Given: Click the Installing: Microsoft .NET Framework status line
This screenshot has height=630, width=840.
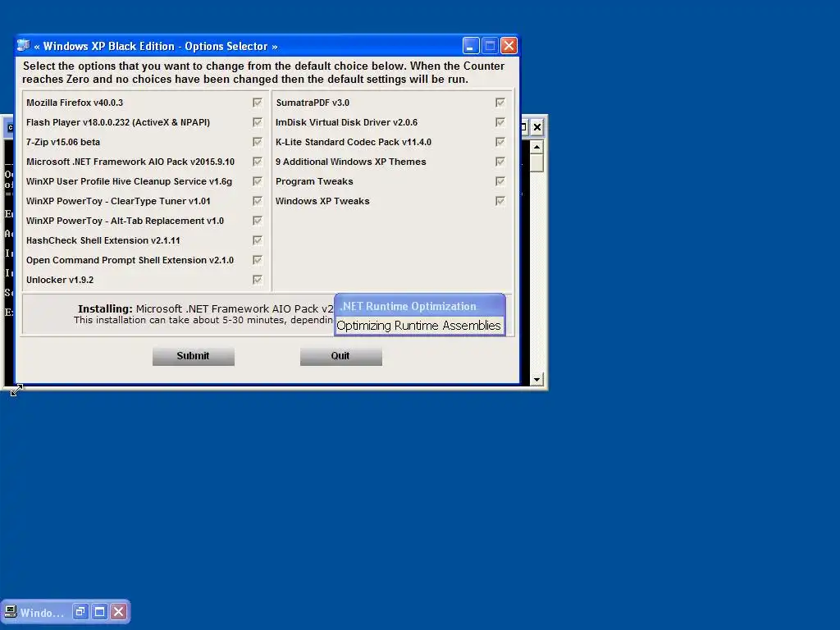Looking at the screenshot, I should tap(206, 308).
